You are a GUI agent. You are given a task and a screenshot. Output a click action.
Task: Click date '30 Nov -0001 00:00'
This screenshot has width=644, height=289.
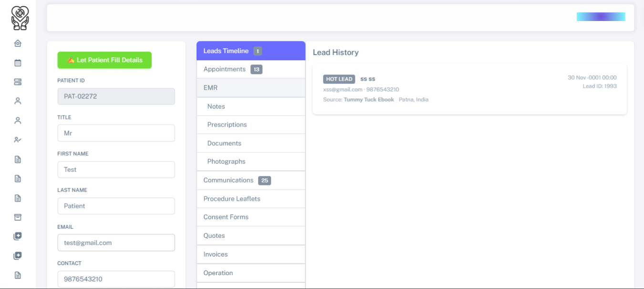592,77
